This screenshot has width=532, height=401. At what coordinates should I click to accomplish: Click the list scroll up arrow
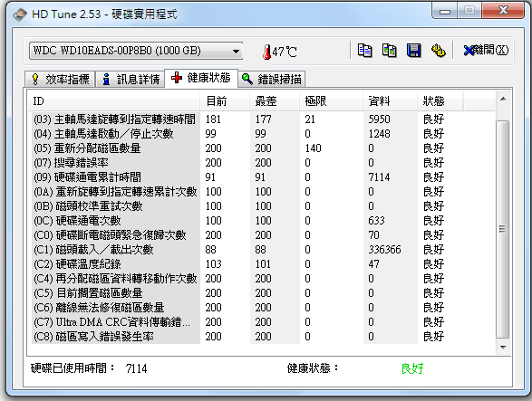[x=503, y=99]
